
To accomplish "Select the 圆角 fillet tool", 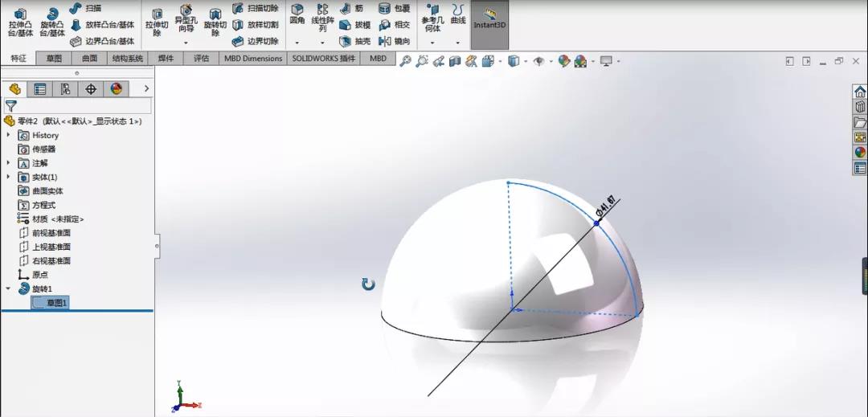I will tap(297, 15).
